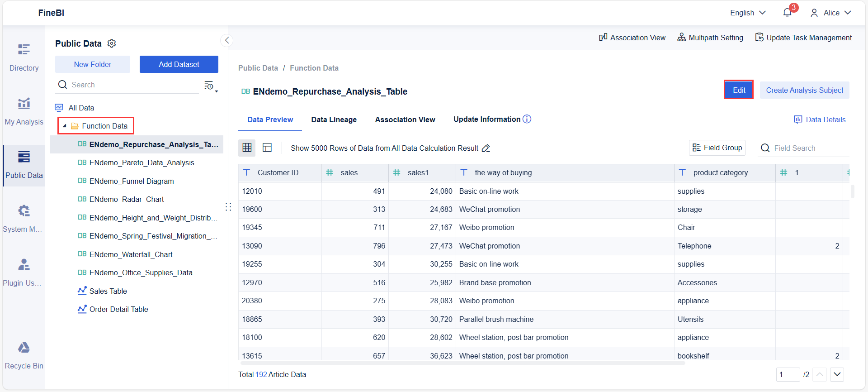This screenshot has width=868, height=392.
Task: Open the English language dropdown
Action: pos(748,13)
